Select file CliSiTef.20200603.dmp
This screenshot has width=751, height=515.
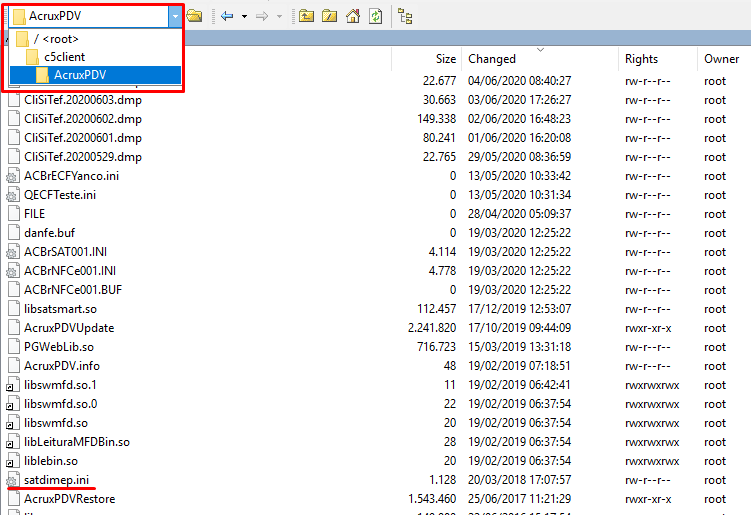point(83,100)
